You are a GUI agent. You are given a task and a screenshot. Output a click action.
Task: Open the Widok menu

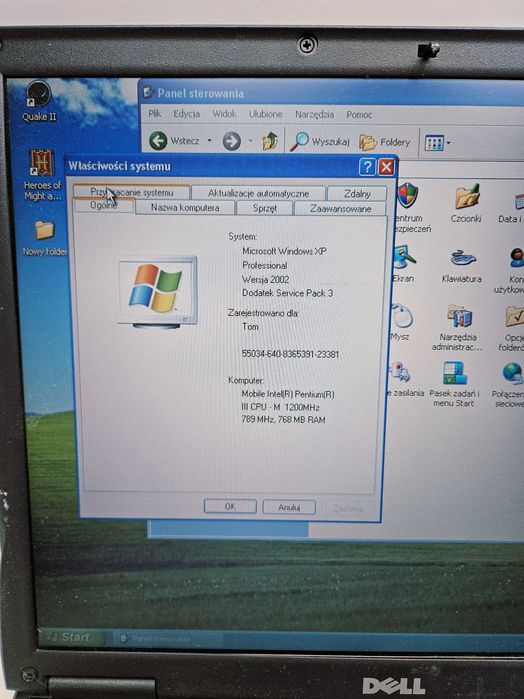pos(224,114)
